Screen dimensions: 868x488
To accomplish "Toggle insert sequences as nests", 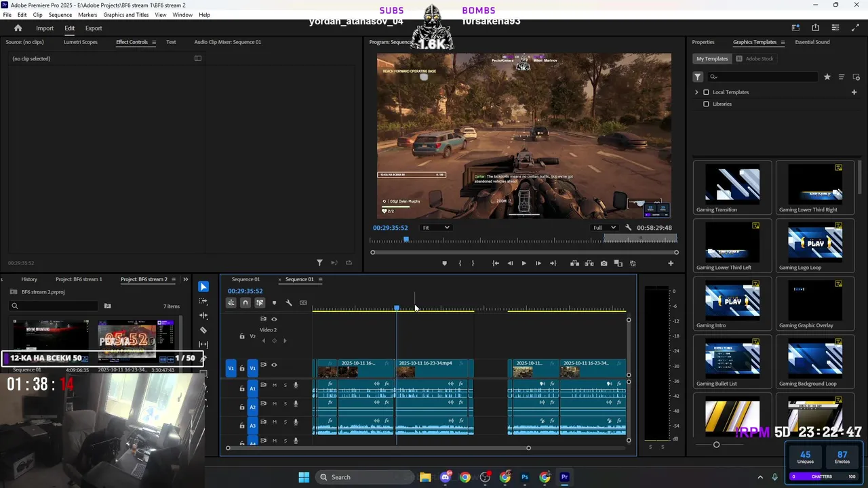I will click(231, 303).
